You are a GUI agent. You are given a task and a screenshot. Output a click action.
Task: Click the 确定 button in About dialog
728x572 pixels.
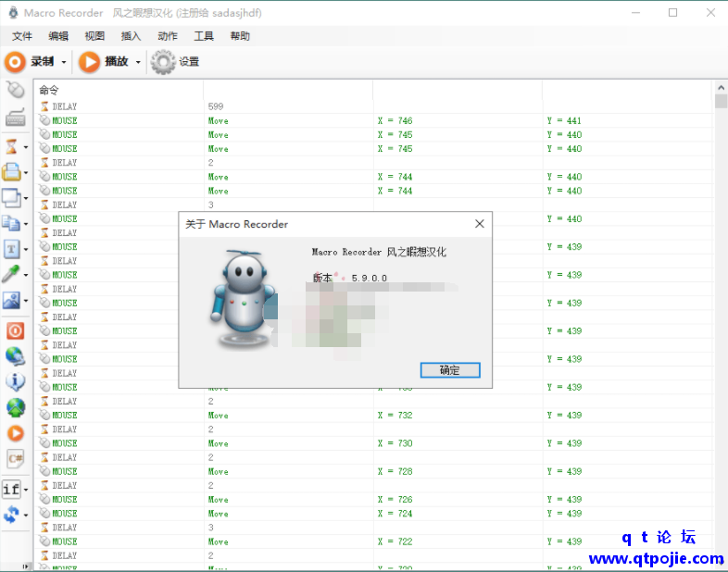click(x=450, y=370)
